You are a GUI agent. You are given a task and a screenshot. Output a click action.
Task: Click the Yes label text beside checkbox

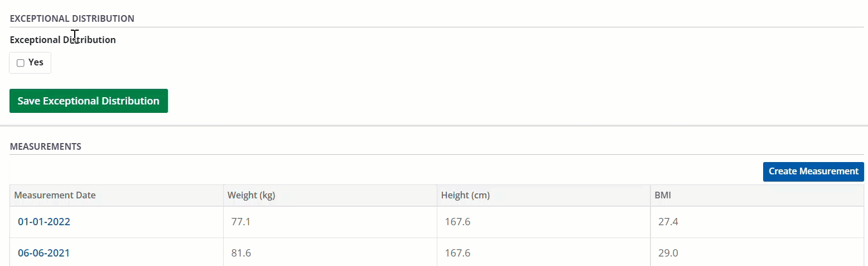36,63
